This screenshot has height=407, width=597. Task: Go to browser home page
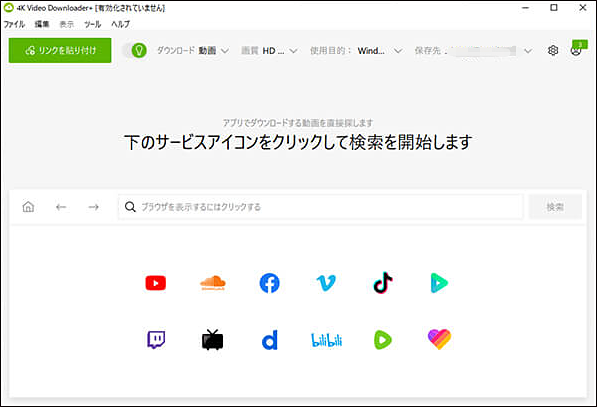(28, 207)
